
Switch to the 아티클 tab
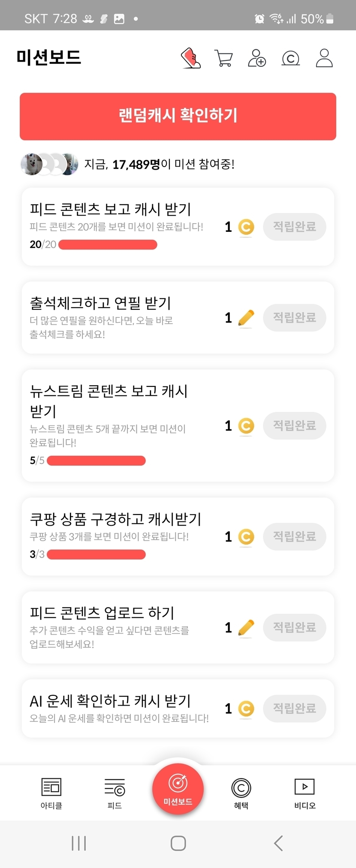(x=51, y=793)
